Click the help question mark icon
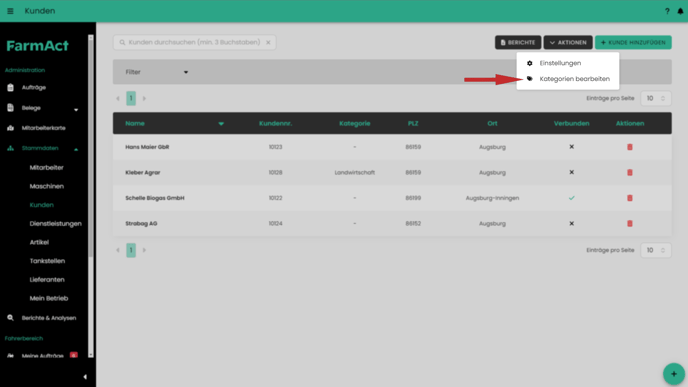688x387 pixels. point(667,11)
